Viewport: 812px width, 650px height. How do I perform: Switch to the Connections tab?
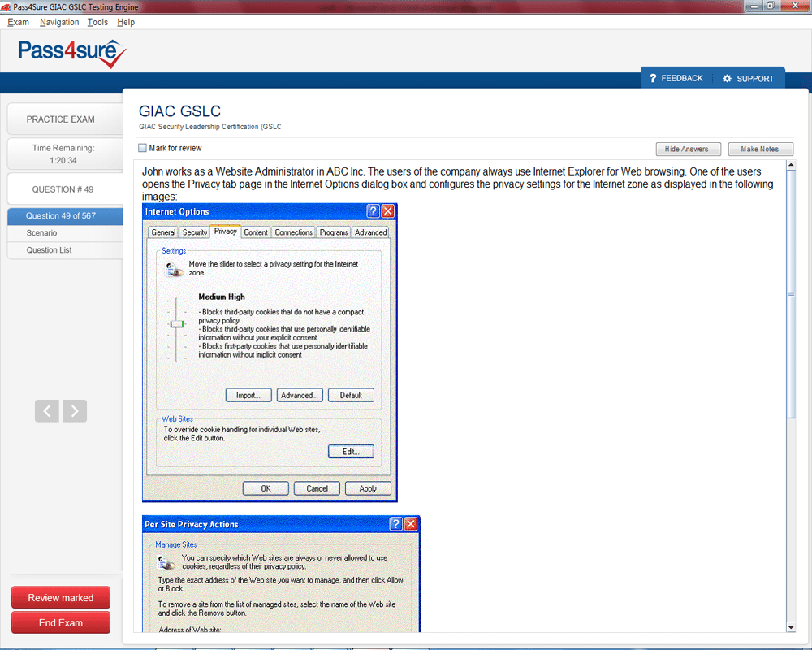click(294, 232)
